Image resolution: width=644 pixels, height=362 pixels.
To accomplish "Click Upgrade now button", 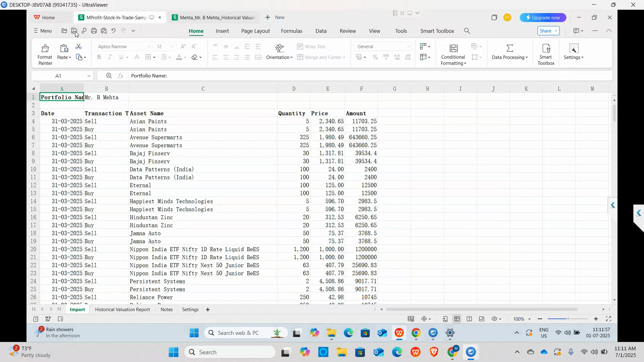I will [543, 17].
